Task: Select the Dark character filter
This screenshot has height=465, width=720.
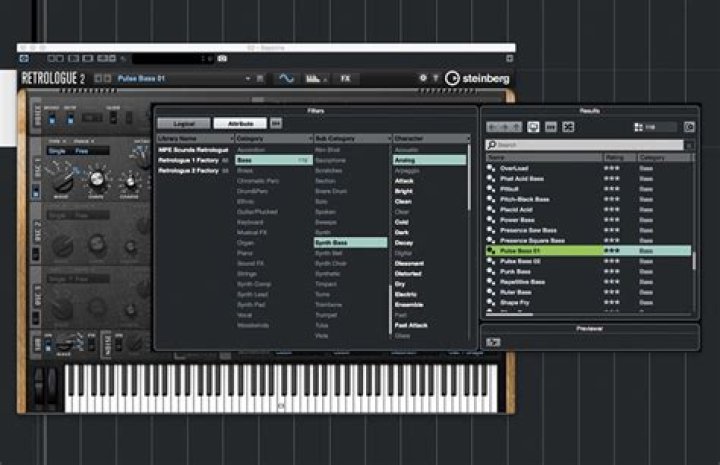Action: pyautogui.click(x=401, y=232)
